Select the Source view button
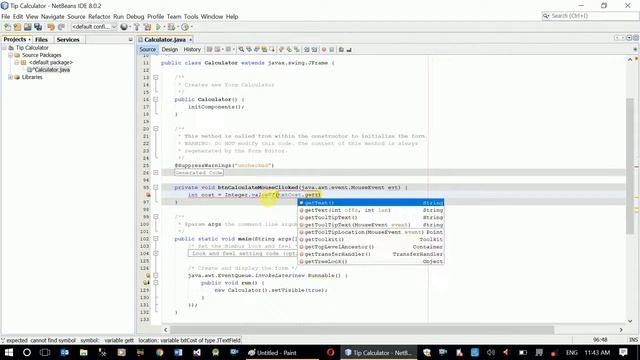640x360 pixels. [x=147, y=49]
